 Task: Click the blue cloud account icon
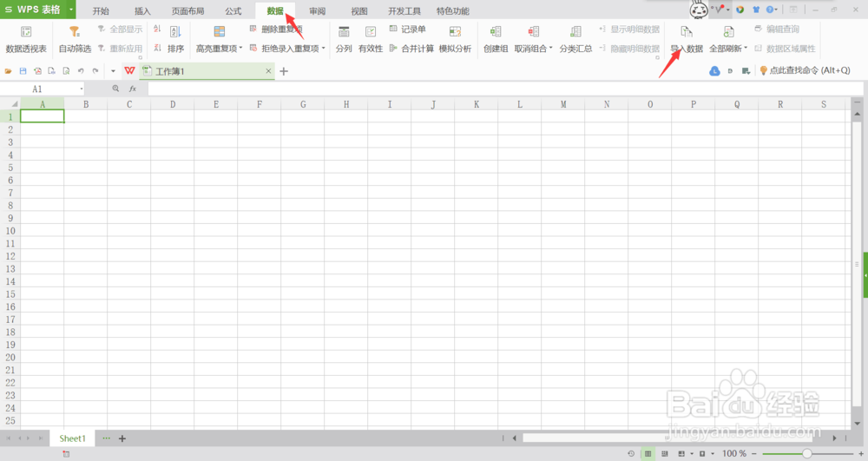714,71
